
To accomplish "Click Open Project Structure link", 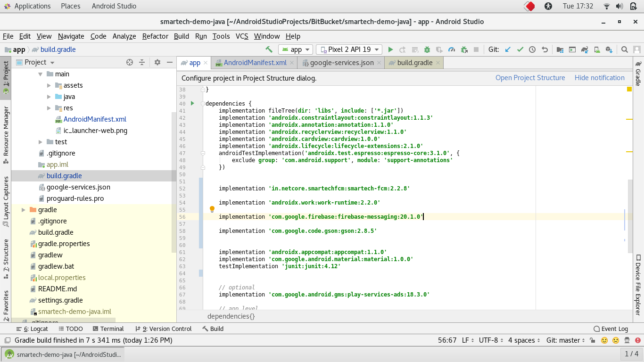I will [x=530, y=78].
